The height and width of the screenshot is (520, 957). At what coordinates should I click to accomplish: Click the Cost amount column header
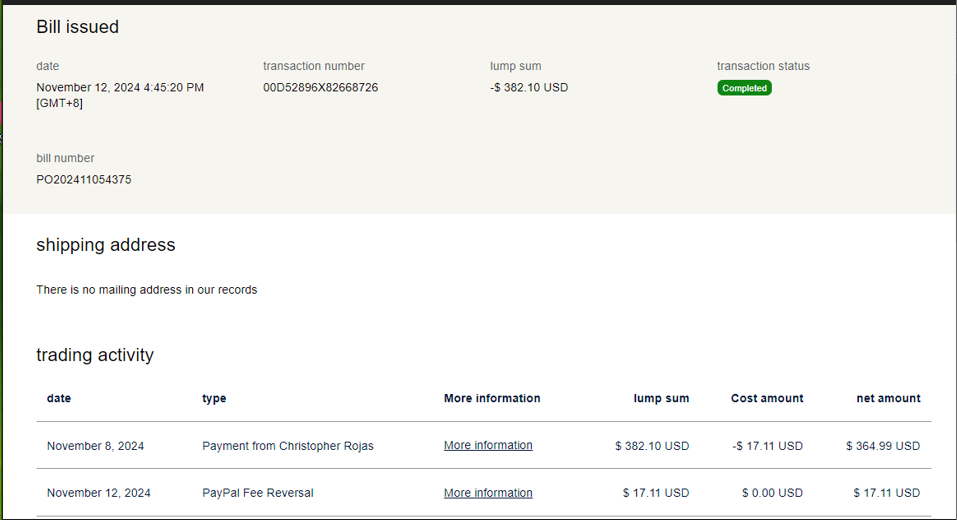coord(767,398)
